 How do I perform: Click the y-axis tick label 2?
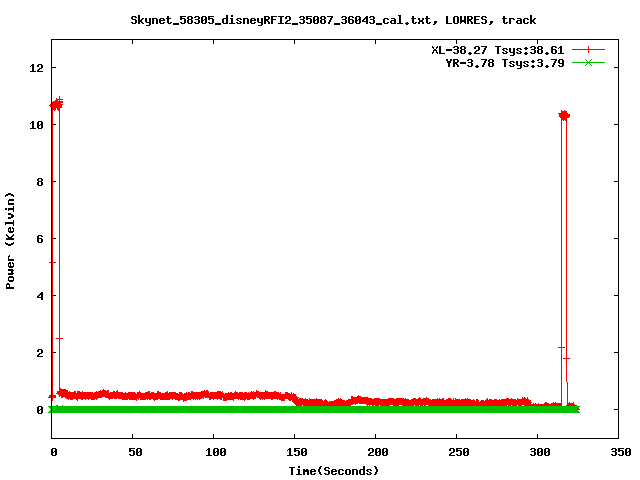coord(40,353)
